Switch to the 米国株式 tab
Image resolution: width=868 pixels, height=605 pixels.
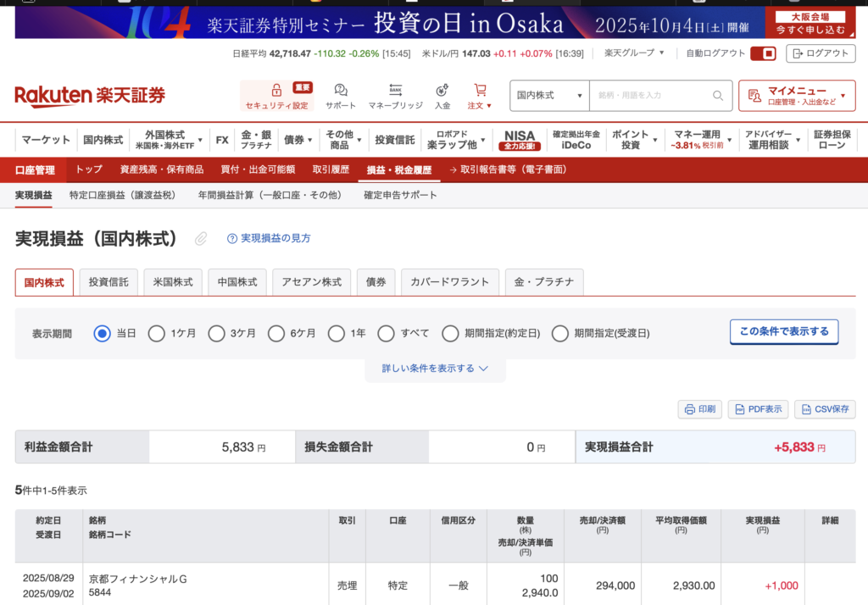(x=173, y=282)
